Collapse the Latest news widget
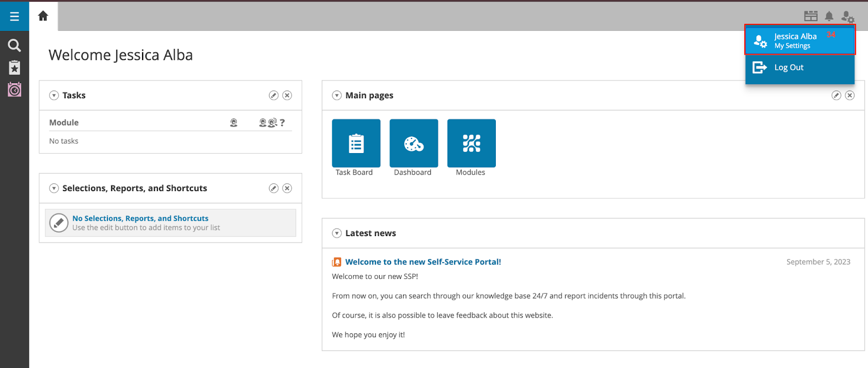The width and height of the screenshot is (868, 368). (x=337, y=233)
